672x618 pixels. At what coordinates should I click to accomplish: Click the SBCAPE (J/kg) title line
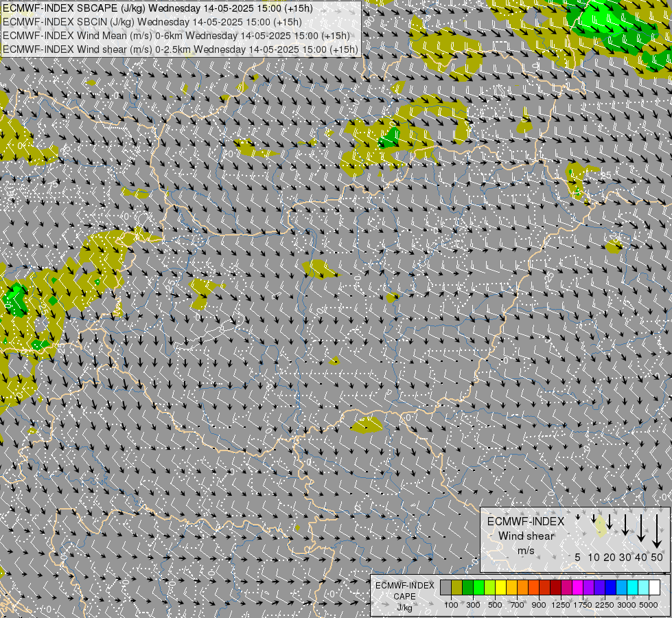pyautogui.click(x=158, y=8)
